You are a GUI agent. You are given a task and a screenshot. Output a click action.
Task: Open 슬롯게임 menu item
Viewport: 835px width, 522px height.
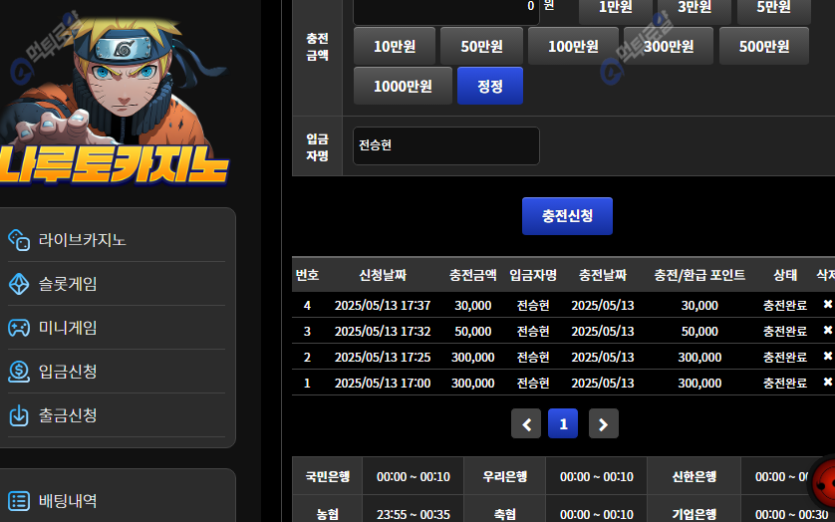coord(116,284)
